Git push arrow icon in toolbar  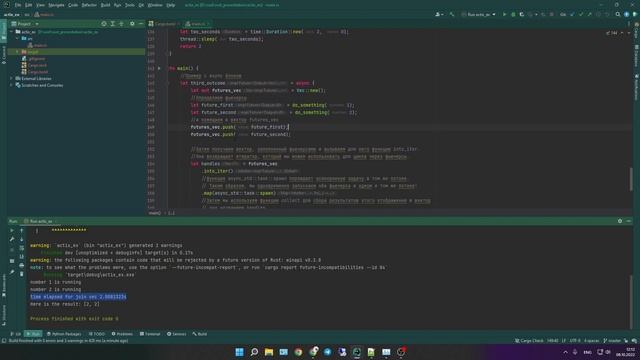589,14
